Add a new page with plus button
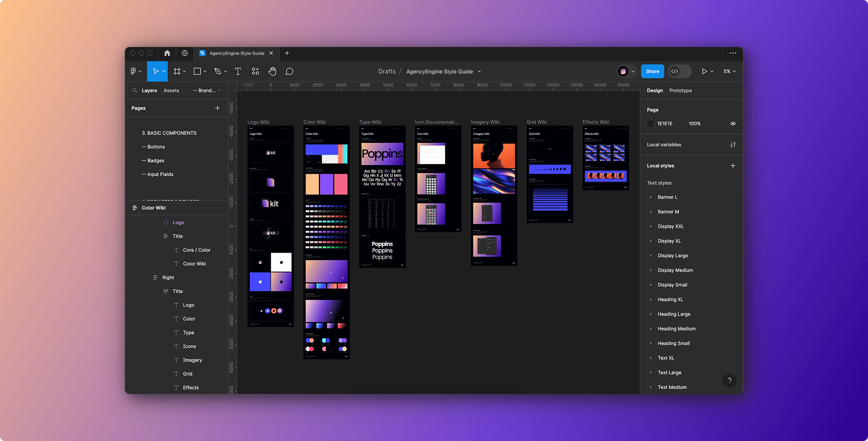The width and height of the screenshot is (868, 441). coord(218,108)
